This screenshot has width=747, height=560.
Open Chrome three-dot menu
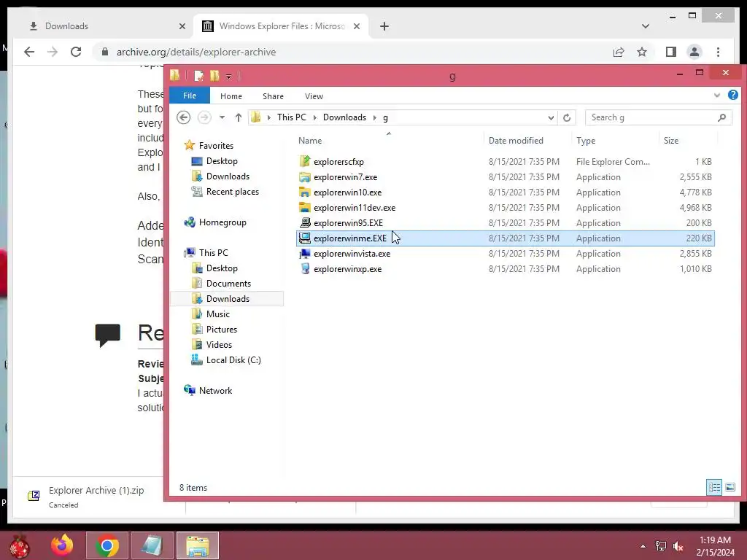click(718, 52)
